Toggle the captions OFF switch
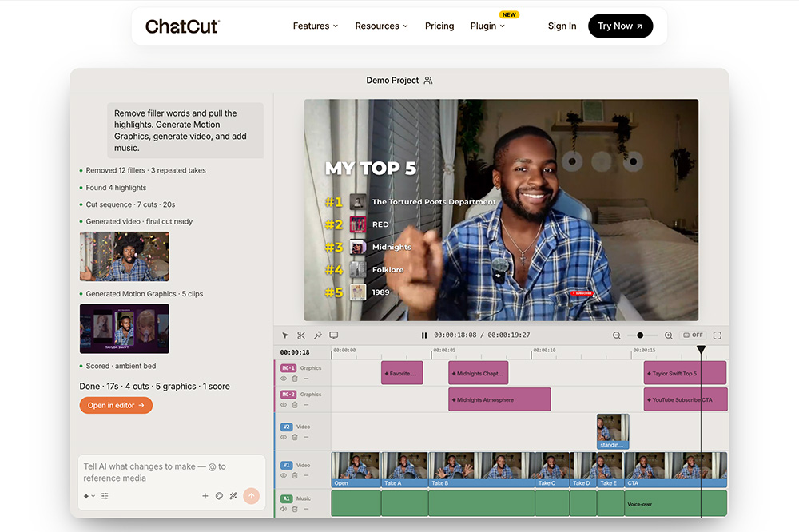This screenshot has height=532, width=799. pos(693,335)
